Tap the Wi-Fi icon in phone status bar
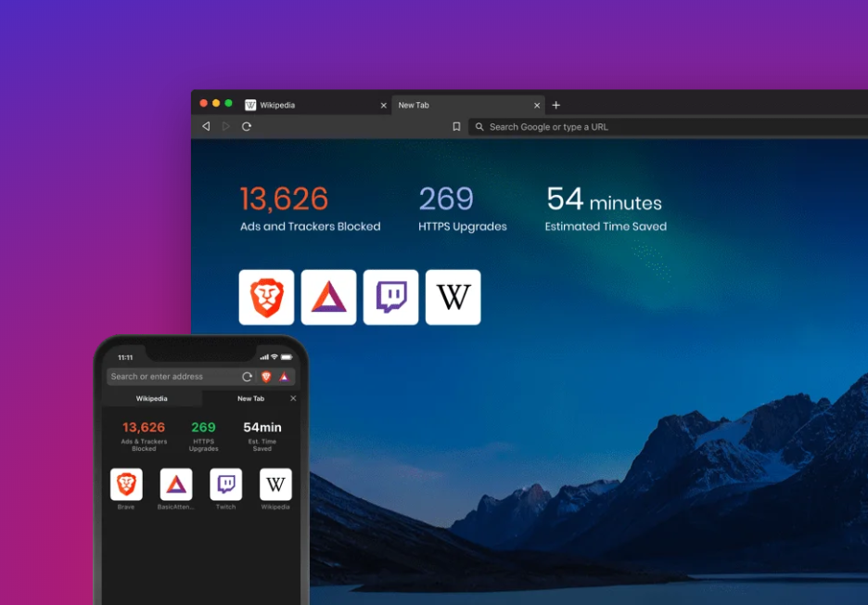 pyautogui.click(x=274, y=357)
